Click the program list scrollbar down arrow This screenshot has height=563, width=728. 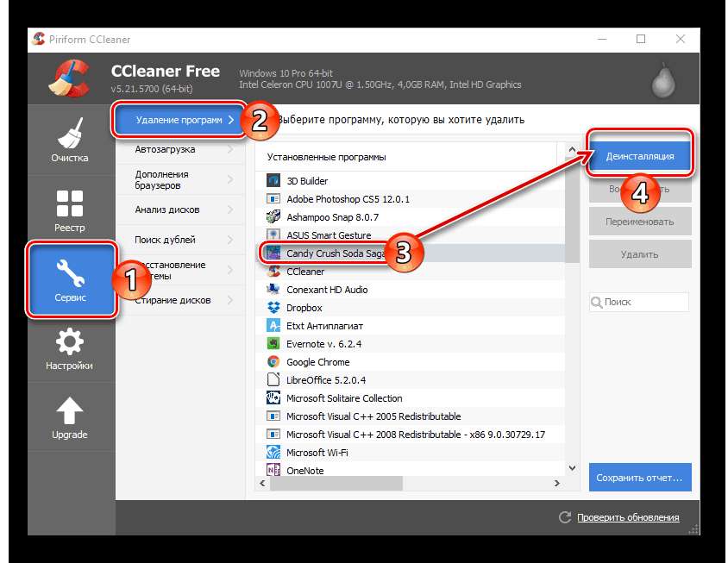click(572, 468)
